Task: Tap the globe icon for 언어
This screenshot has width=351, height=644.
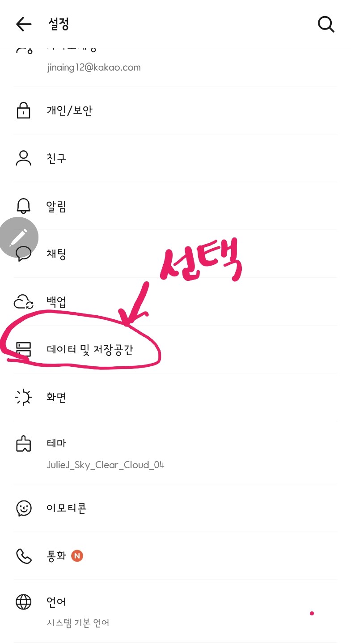Action: 24,602
